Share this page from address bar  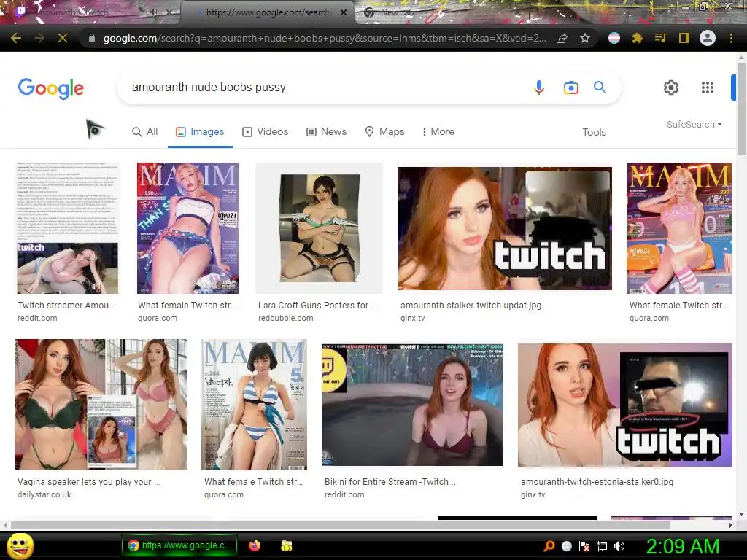tap(562, 38)
